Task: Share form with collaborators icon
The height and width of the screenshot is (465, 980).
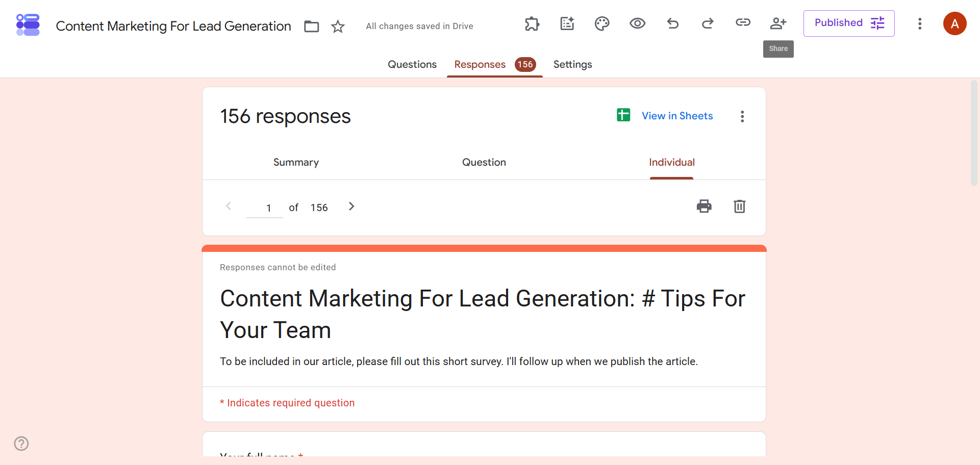Action: (778, 23)
